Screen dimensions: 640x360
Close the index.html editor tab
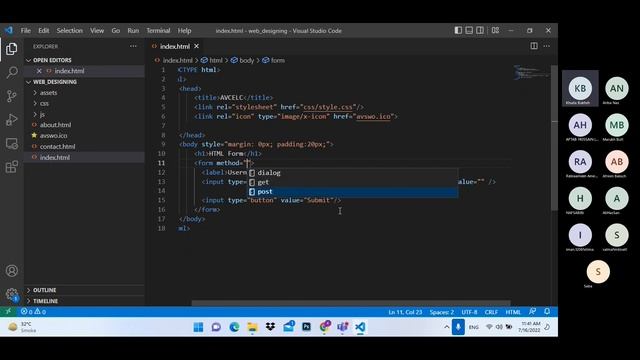(196, 46)
